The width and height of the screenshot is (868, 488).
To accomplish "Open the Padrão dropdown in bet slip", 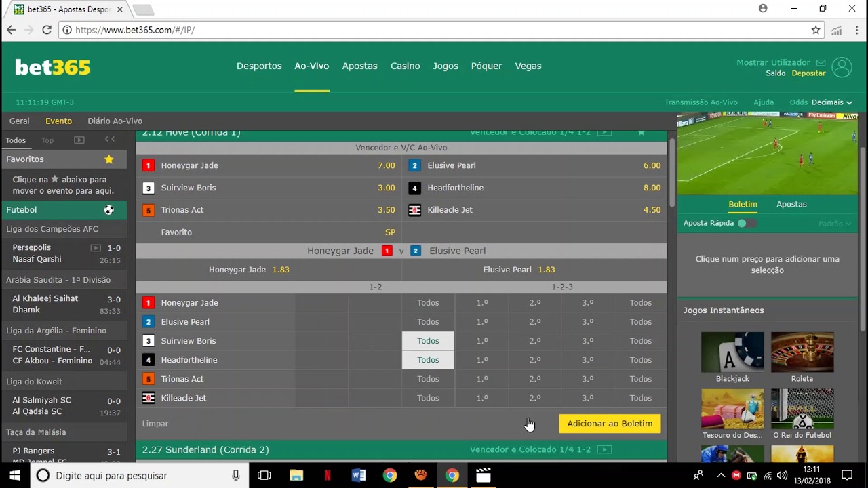I will point(835,223).
